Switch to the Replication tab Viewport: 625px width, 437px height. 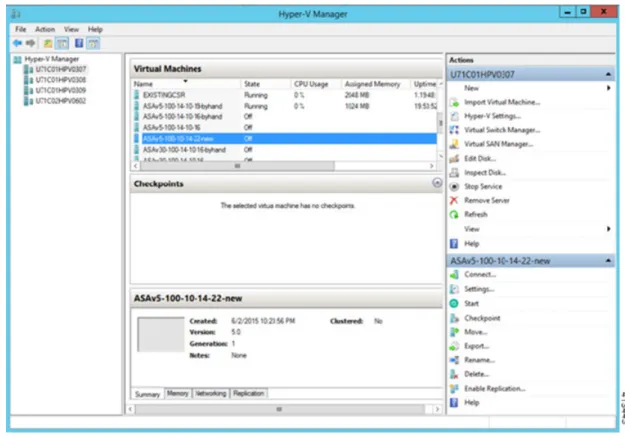(248, 394)
